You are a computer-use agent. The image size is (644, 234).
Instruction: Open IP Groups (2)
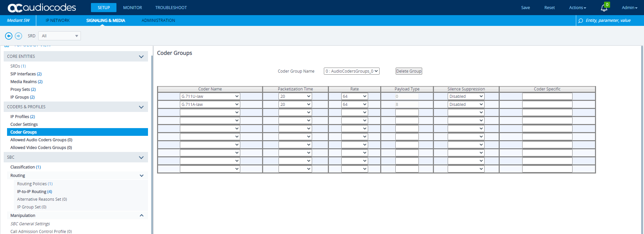[x=22, y=97]
